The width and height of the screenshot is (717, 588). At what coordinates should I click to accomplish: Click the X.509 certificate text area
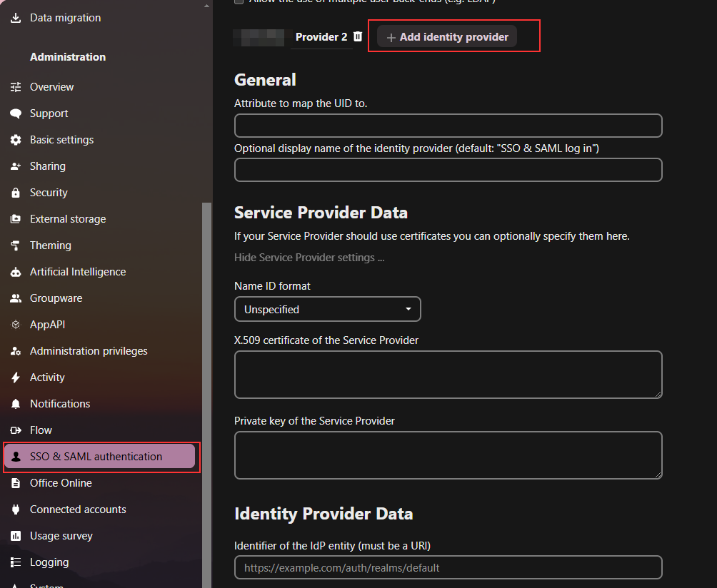point(448,375)
